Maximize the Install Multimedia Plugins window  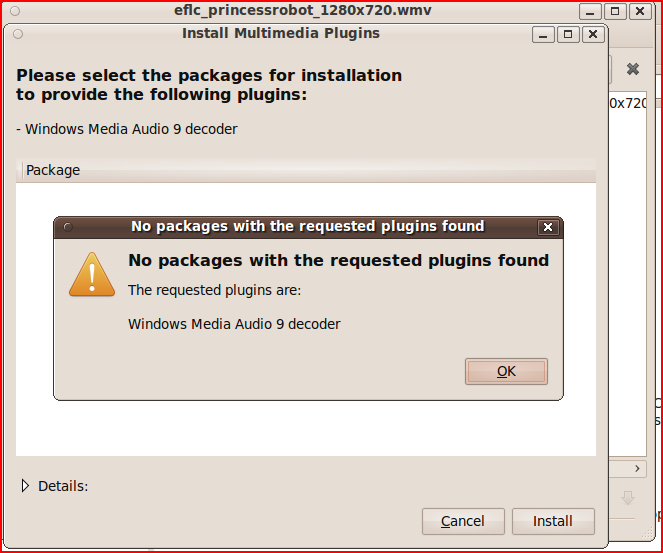tap(568, 34)
